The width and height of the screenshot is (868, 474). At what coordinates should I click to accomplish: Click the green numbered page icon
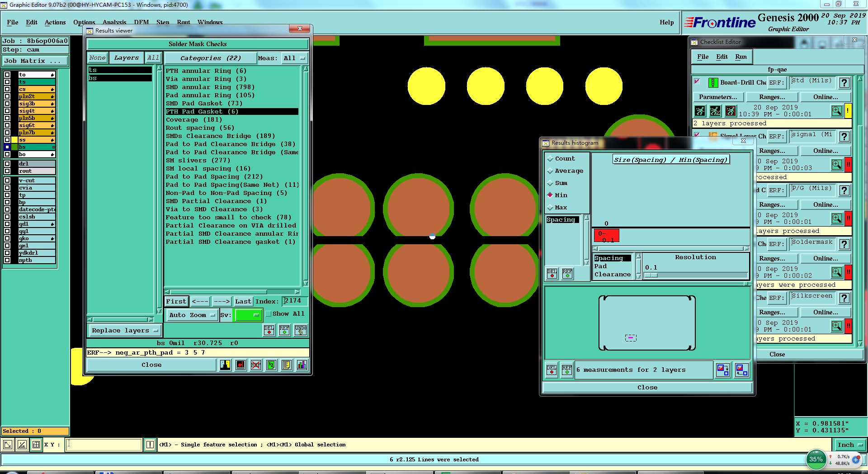pos(271,365)
